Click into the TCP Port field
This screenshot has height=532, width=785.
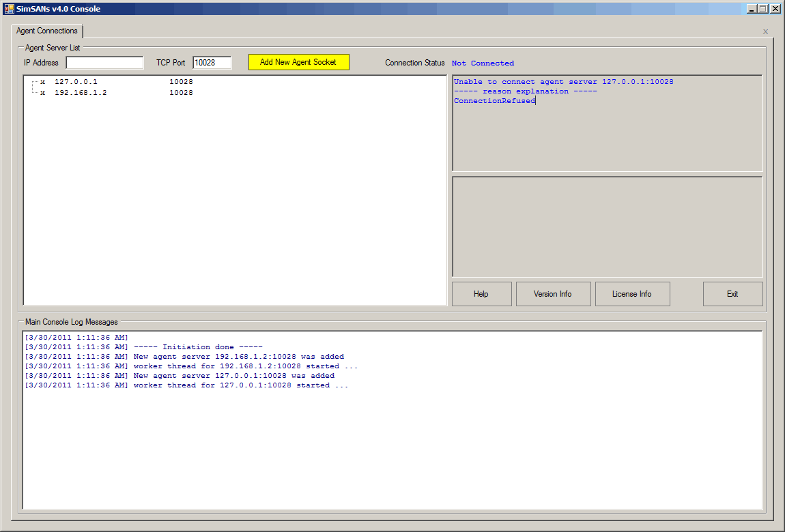212,63
